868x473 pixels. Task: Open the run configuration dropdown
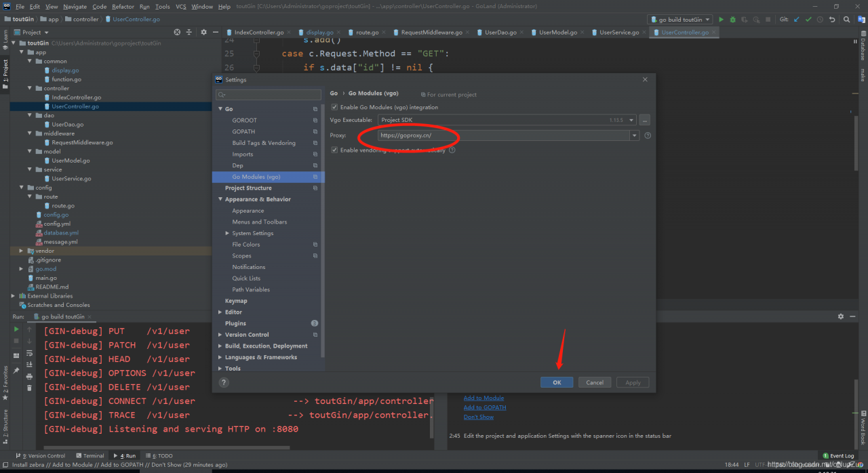coord(680,20)
